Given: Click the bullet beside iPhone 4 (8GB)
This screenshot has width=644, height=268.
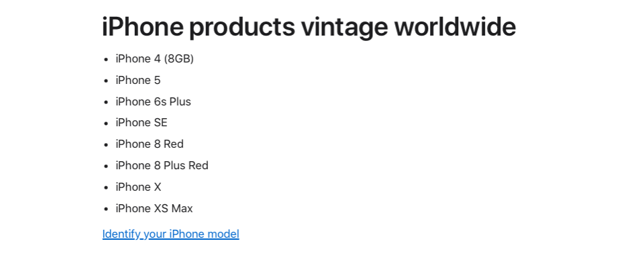Looking at the screenshot, I should [107, 60].
